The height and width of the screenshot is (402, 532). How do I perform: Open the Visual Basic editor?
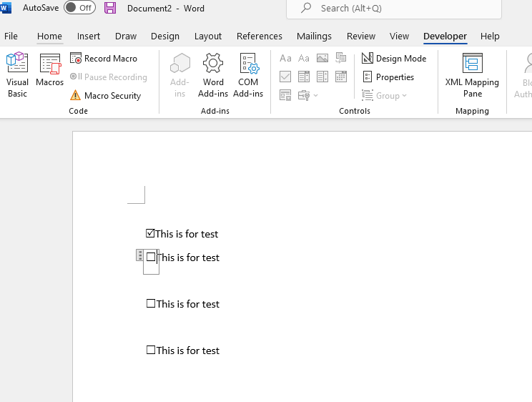(x=17, y=75)
